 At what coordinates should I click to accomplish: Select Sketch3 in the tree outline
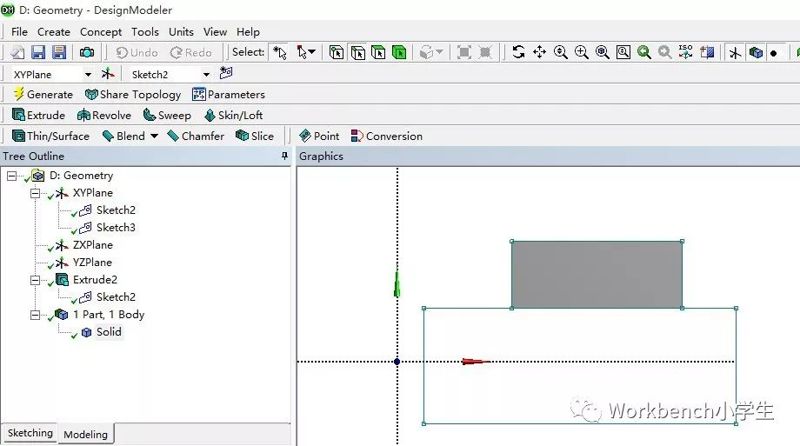(116, 228)
